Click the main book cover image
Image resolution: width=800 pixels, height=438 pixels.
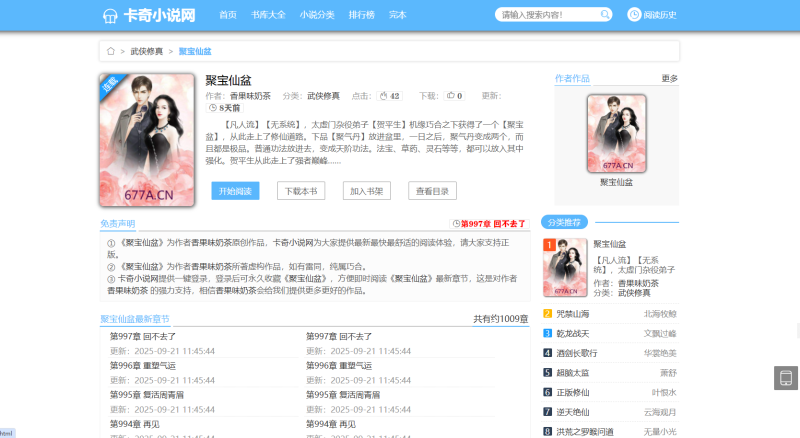click(x=147, y=140)
